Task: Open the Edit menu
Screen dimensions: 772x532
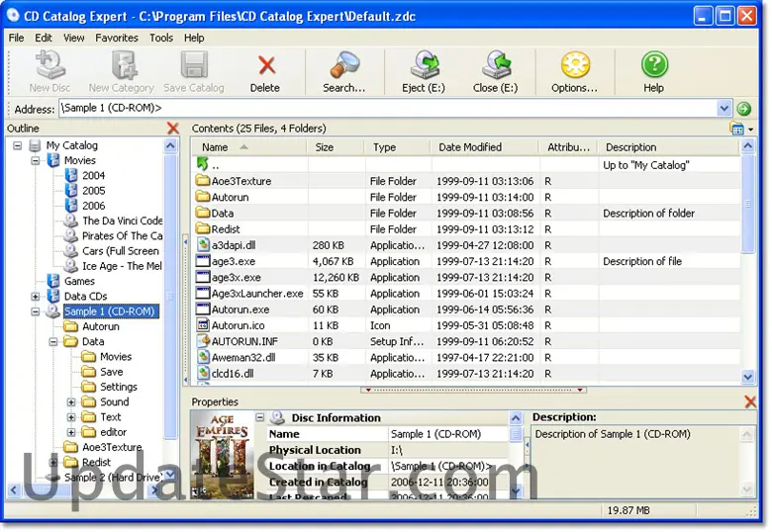Action: [44, 38]
